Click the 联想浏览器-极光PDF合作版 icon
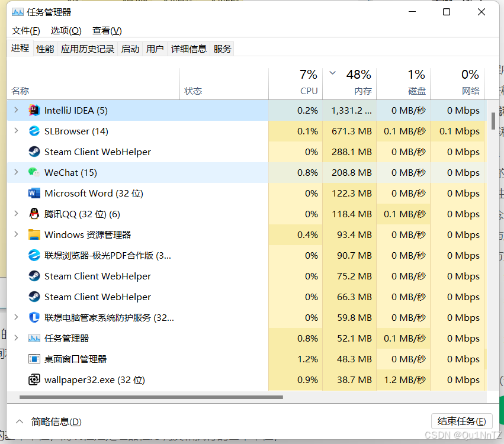This screenshot has width=504, height=444. pyautogui.click(x=34, y=255)
